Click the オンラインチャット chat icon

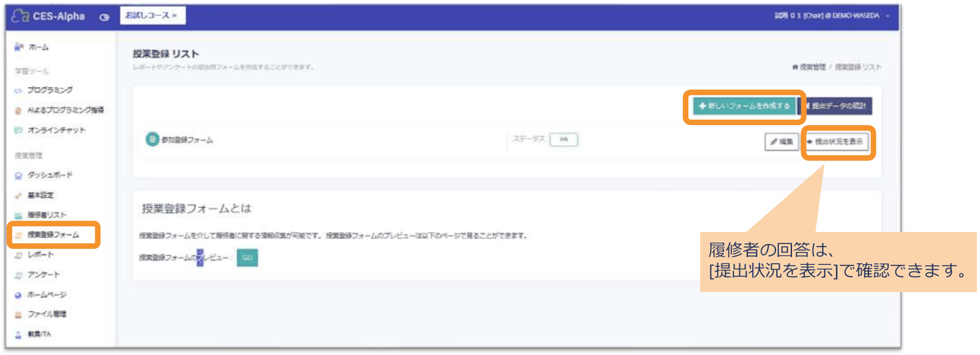pyautogui.click(x=18, y=131)
